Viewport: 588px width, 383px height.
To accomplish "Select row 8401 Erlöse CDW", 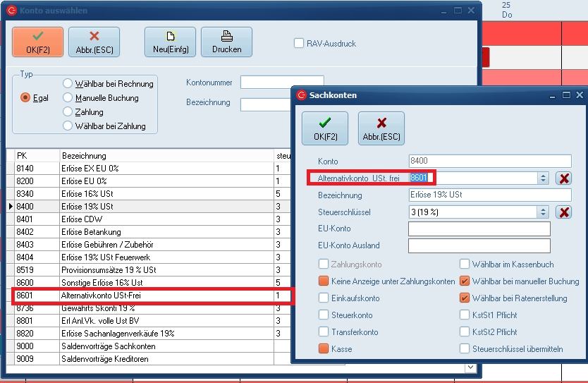I will pos(141,219).
